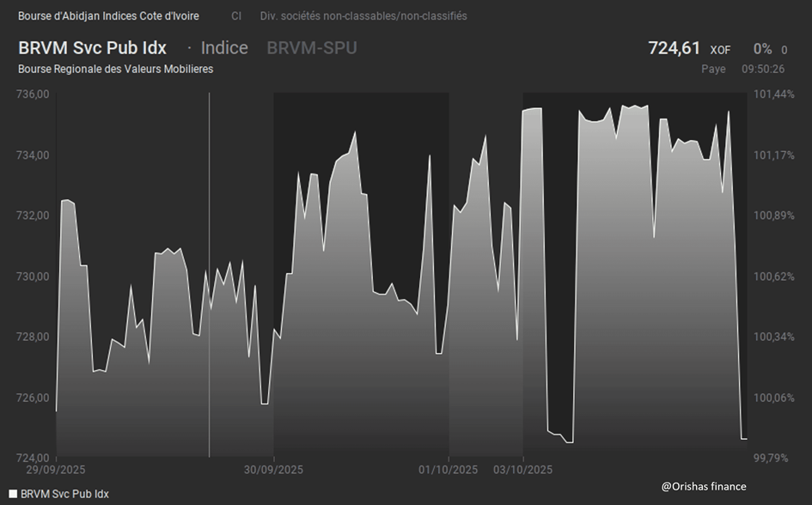Screen dimensions: 812x505
Task: Click the BRVM Svc Pub Idx main title
Action: pos(93,48)
